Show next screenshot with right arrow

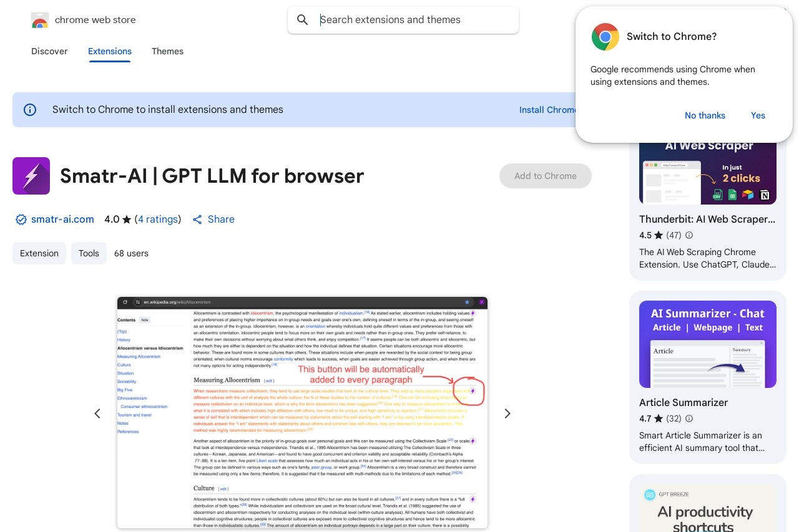(x=507, y=414)
